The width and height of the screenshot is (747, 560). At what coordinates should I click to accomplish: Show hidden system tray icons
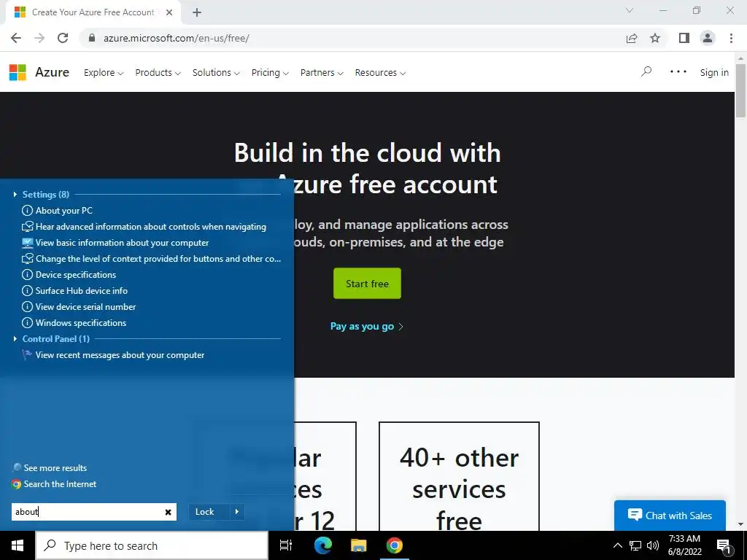click(617, 545)
